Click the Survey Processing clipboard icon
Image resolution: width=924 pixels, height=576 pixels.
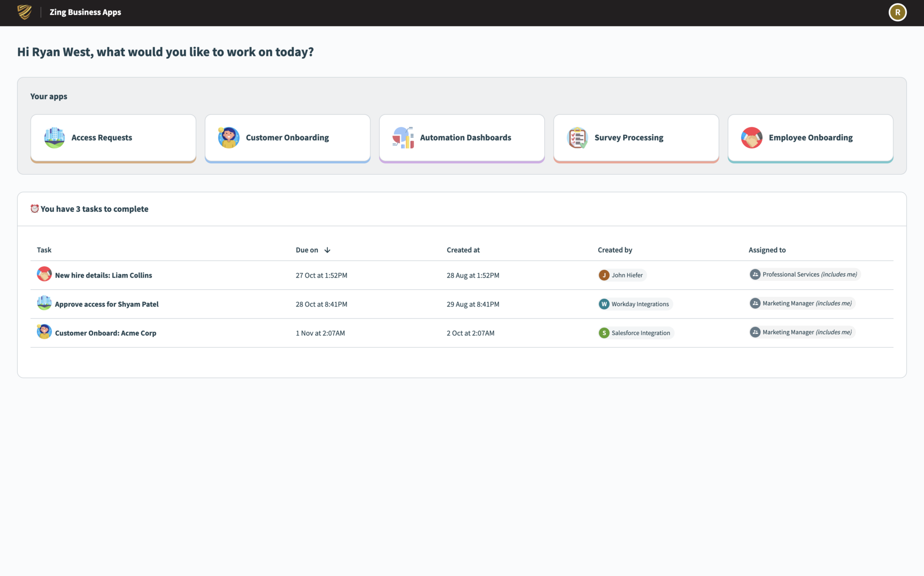click(577, 137)
